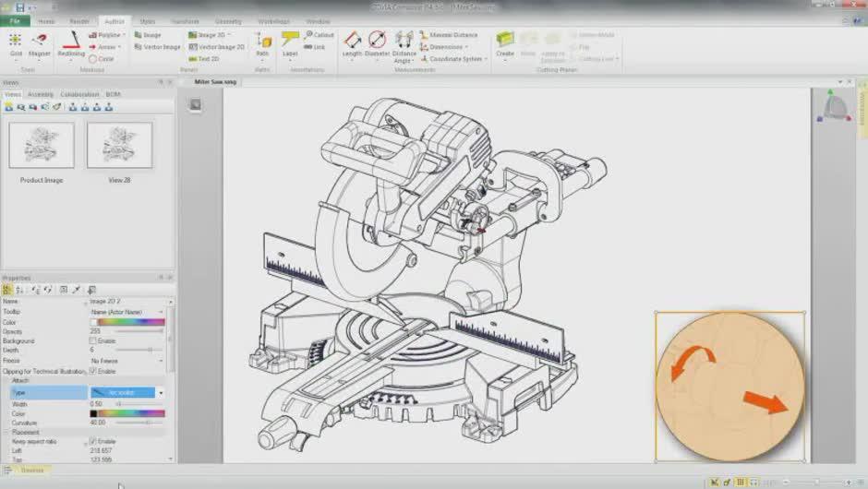
Task: Select the View 28 thumbnail
Action: click(x=120, y=146)
